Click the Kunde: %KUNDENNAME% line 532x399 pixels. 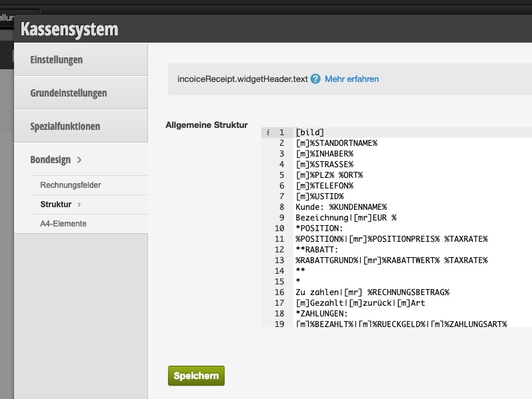click(341, 207)
